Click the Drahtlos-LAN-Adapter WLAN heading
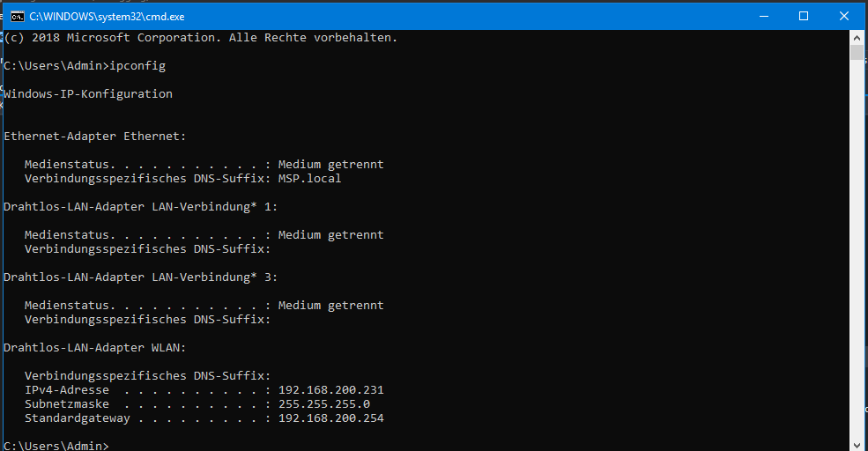868x451 pixels. click(94, 348)
